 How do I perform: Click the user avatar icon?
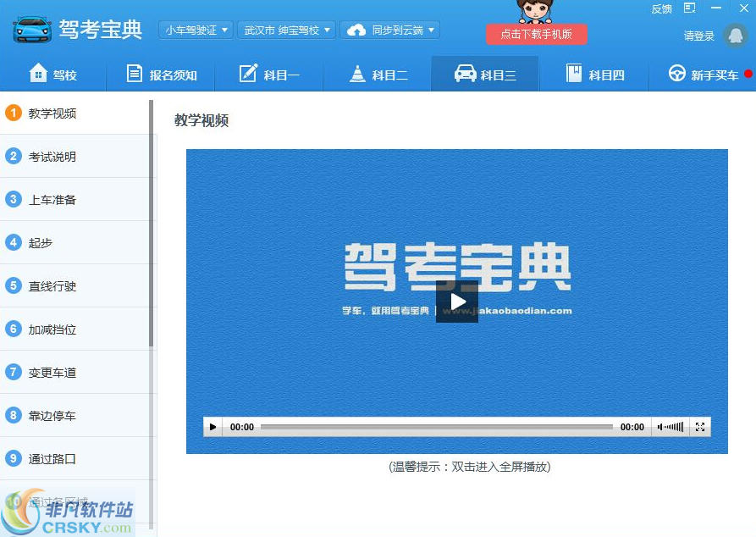736,36
